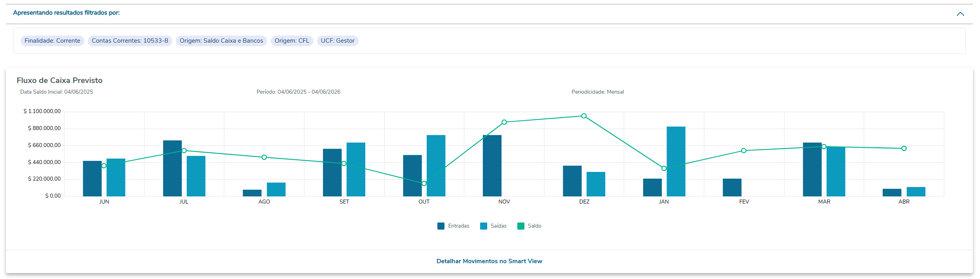This screenshot has height=279, width=980.
Task: Click the Saldo line point for JUL
Action: (184, 151)
